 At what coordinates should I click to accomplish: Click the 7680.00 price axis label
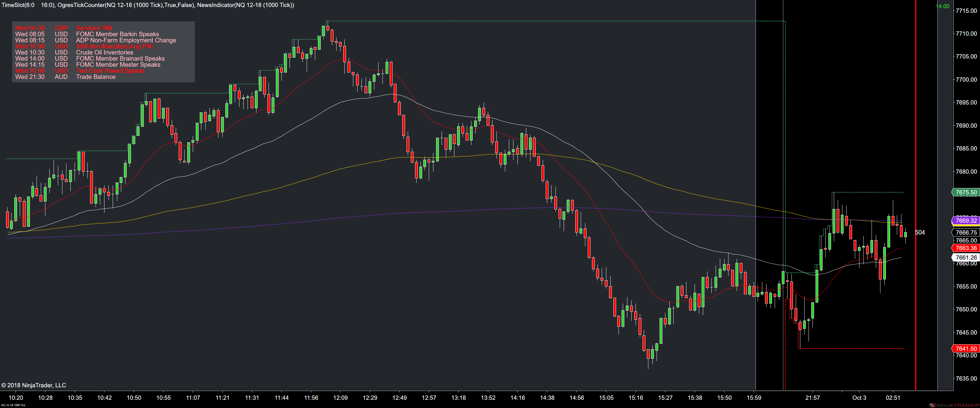pos(966,172)
